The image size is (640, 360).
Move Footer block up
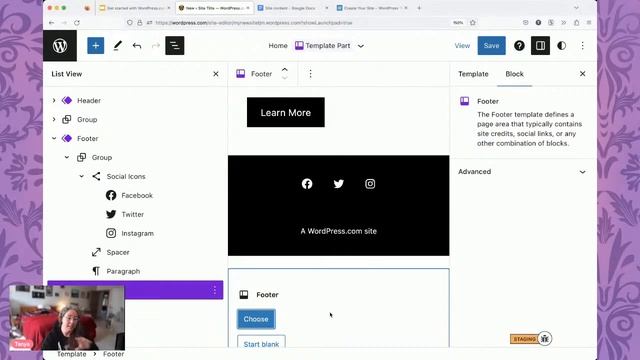pyautogui.click(x=285, y=70)
